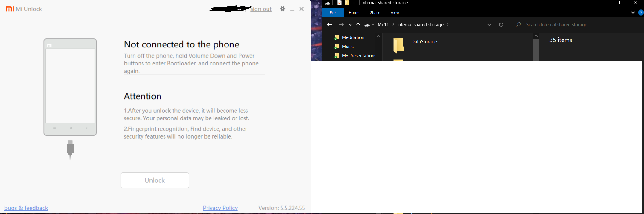Click the search magnifier icon
The height and width of the screenshot is (214, 644).
(518, 24)
